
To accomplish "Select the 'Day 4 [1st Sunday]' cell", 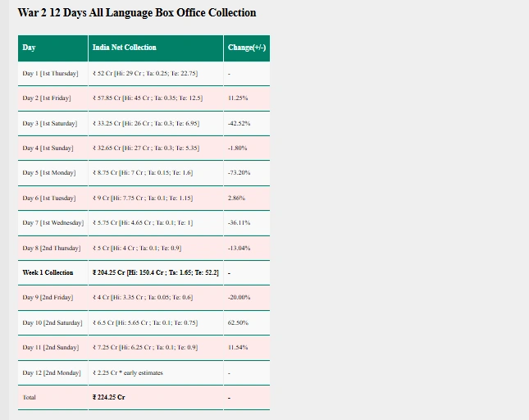I will tap(48, 148).
